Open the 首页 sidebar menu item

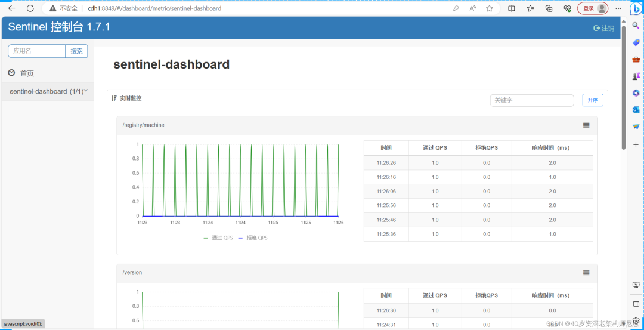coord(47,73)
